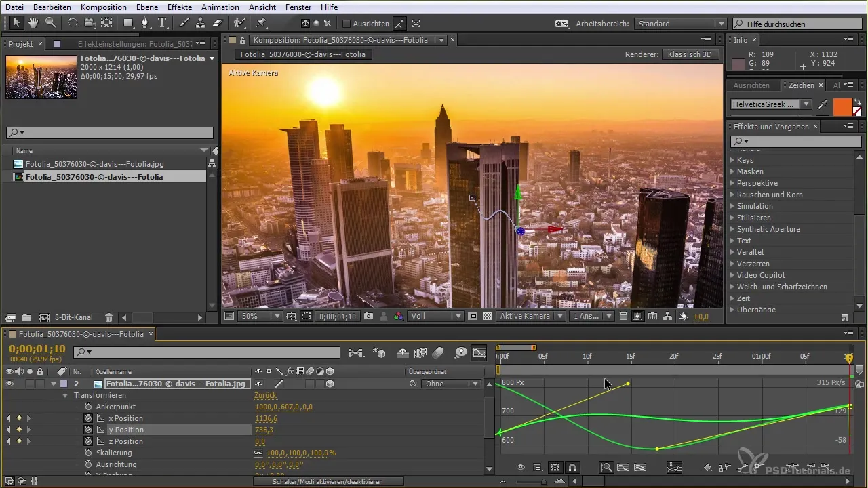The image size is (868, 488).
Task: Toggle y Position stopwatch
Action: 87,430
